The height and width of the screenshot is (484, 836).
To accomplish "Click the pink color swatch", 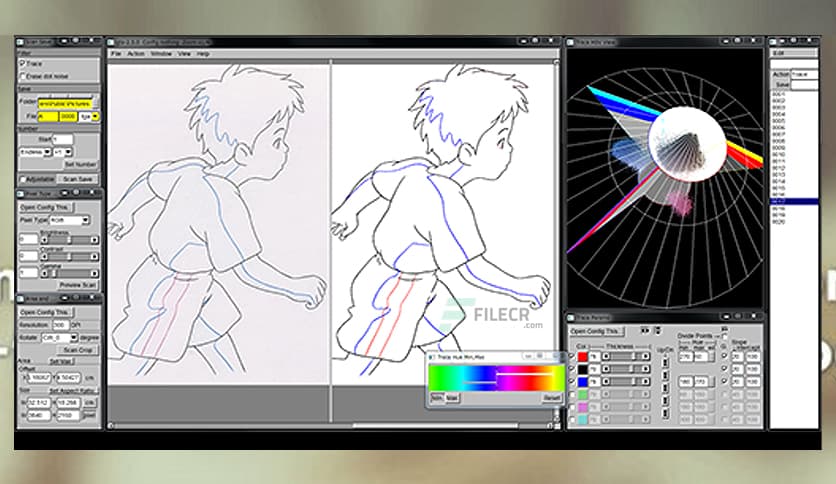I will (x=583, y=407).
